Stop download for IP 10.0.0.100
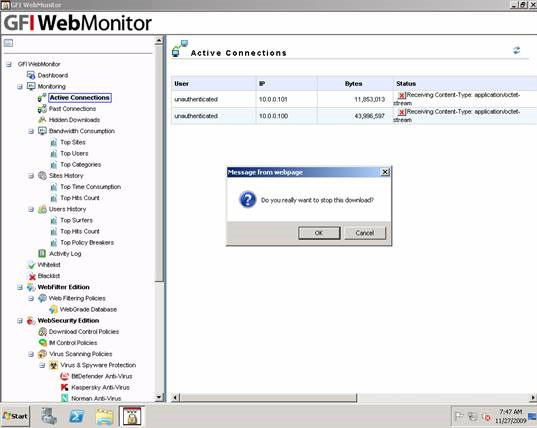Screen dimensions: 537x428 402,112
